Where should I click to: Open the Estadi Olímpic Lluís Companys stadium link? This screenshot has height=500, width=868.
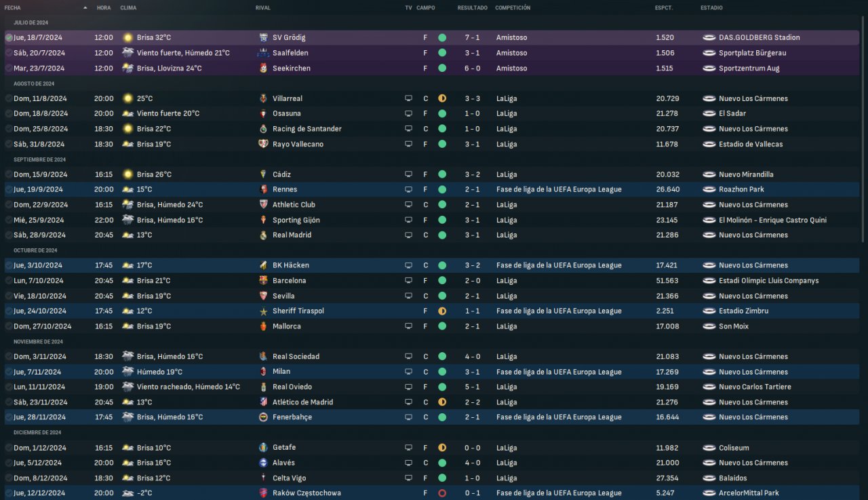tap(768, 280)
